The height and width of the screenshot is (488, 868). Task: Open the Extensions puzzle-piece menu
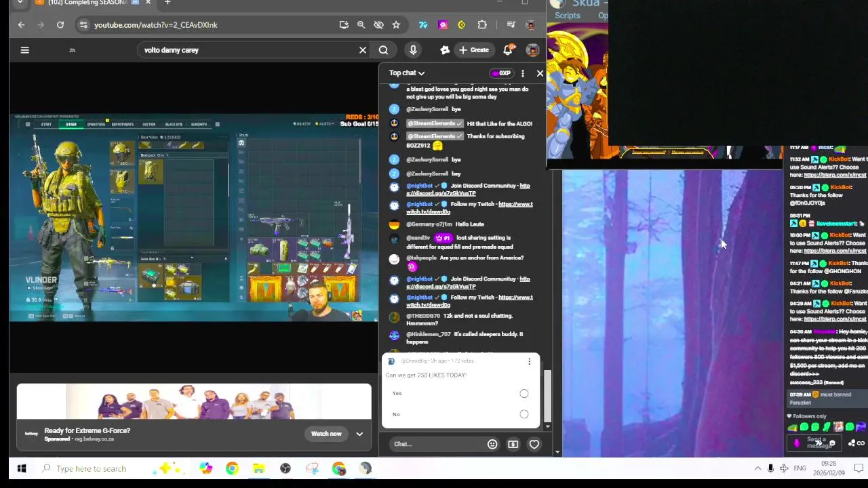(482, 25)
